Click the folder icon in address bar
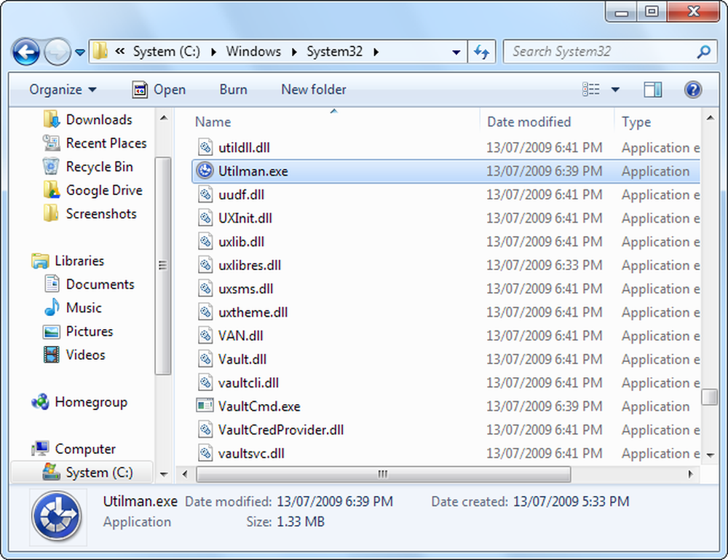 (x=100, y=51)
